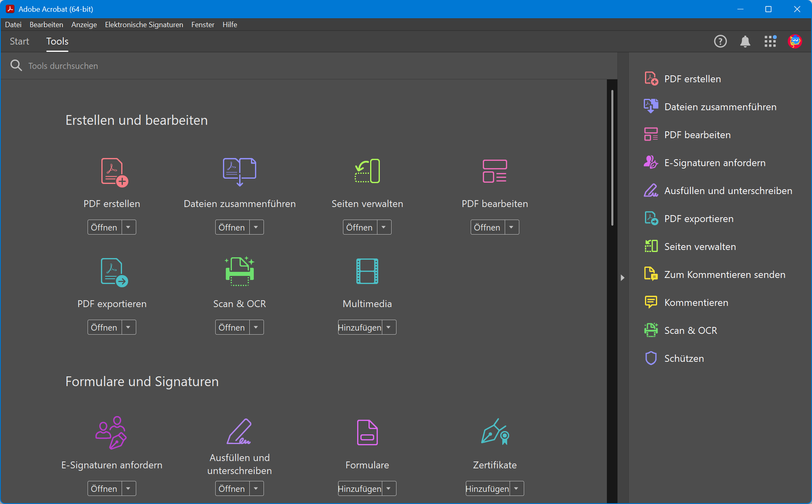
Task: Select Seiten verwalten in right sidebar
Action: (690, 247)
